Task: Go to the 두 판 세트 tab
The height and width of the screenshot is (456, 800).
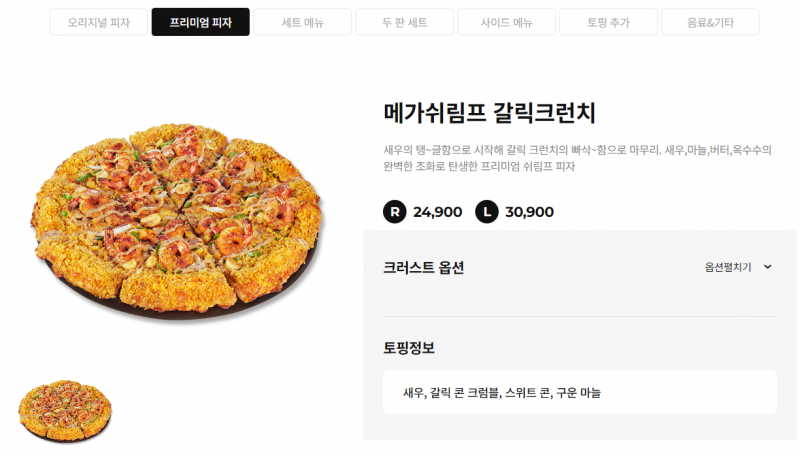Action: tap(404, 22)
